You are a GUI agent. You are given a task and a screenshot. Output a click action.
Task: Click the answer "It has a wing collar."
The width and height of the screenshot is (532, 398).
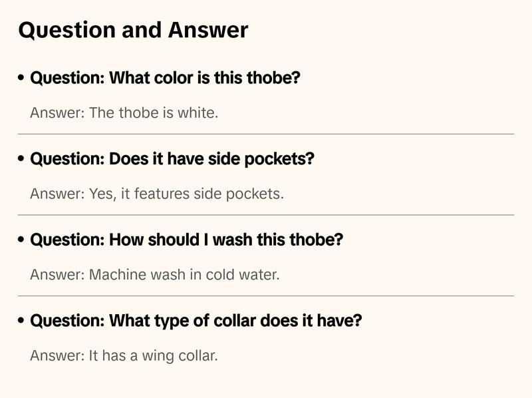point(124,356)
